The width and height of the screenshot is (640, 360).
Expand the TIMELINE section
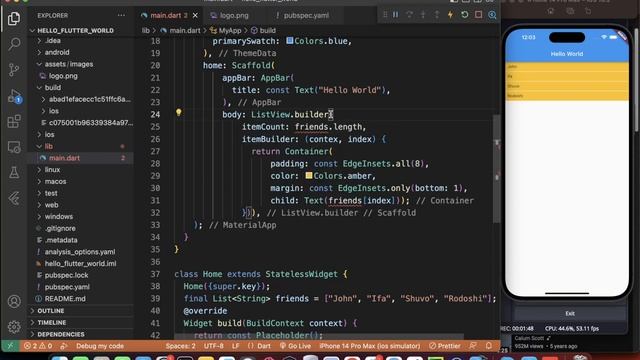point(51,322)
